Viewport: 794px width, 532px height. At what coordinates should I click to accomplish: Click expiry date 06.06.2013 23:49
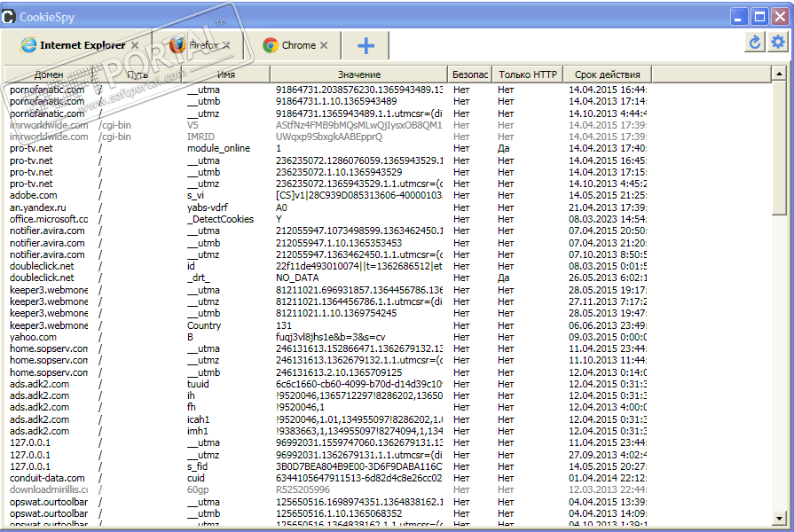(x=607, y=325)
